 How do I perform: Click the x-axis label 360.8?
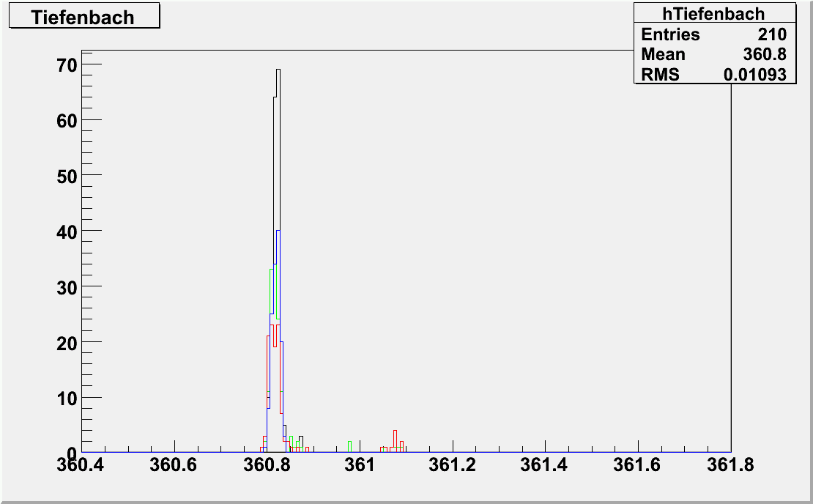[267, 466]
